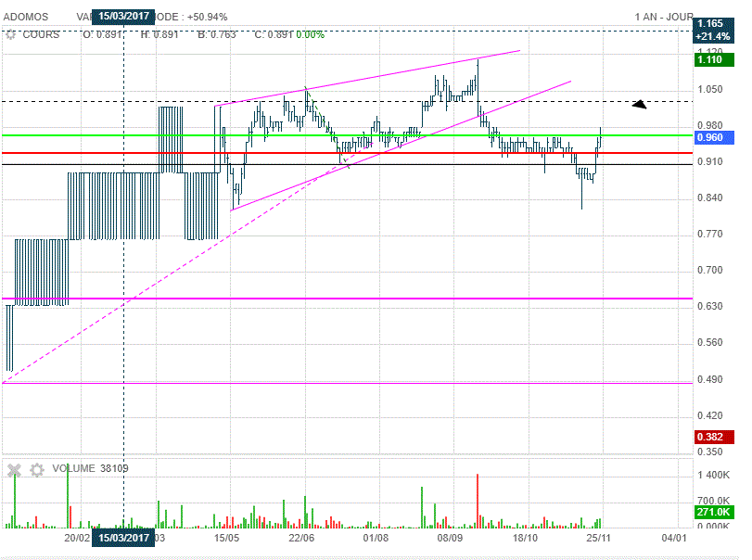
Task: Click the 1 400K volume axis label
Action: tap(713, 475)
